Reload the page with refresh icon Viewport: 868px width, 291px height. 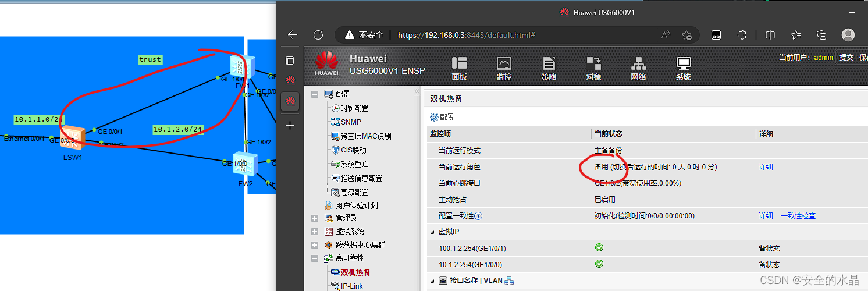pos(318,35)
